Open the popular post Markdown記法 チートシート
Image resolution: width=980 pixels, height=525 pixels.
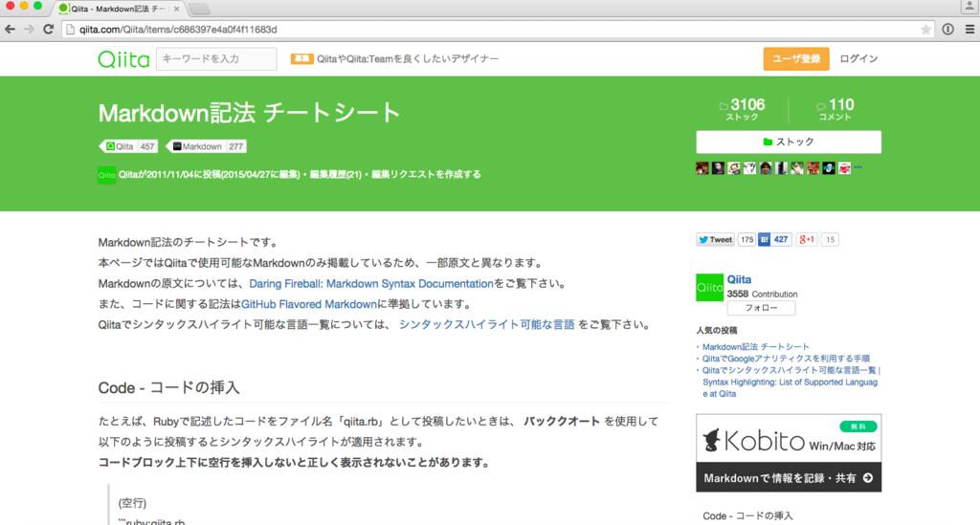[755, 346]
